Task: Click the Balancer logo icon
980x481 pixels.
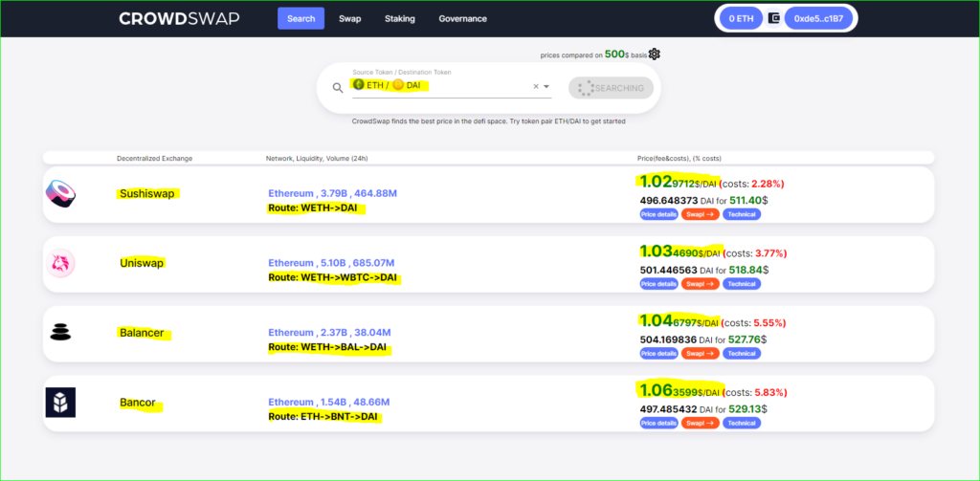Action: click(60, 333)
